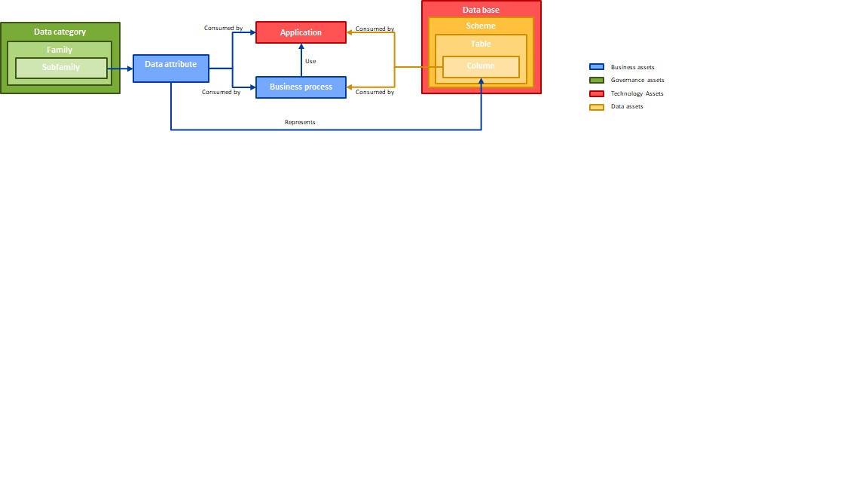Image resolution: width=868 pixels, height=488 pixels.
Task: Click the Data assets legend text
Action: [x=627, y=107]
